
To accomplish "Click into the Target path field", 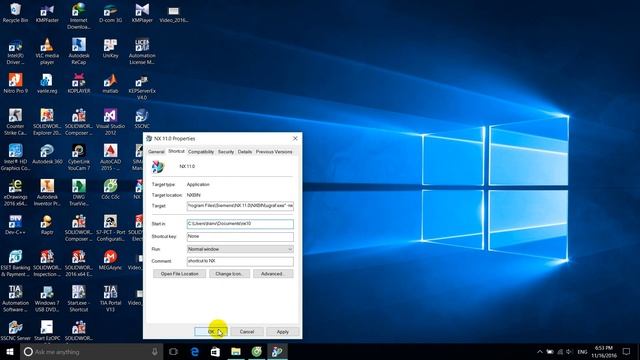I will coord(240,206).
